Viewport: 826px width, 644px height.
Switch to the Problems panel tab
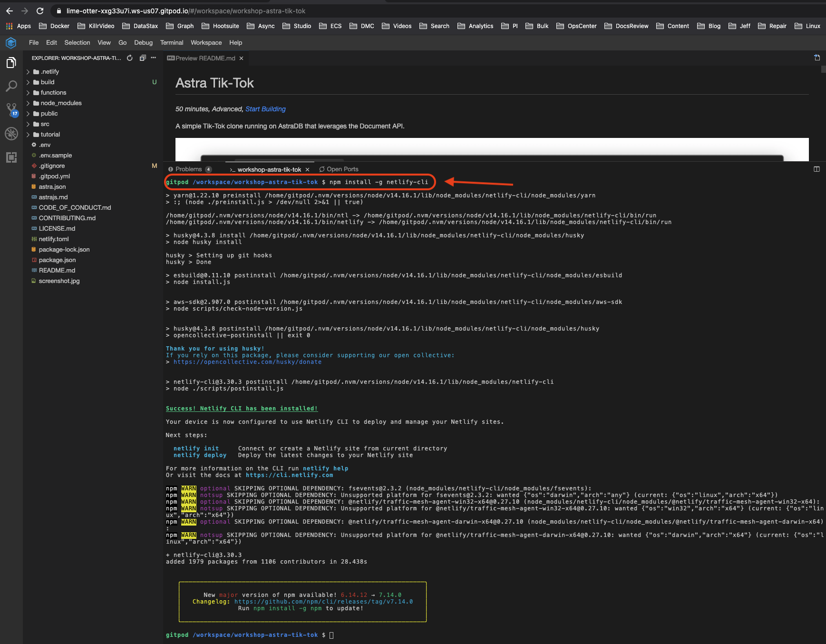point(190,169)
